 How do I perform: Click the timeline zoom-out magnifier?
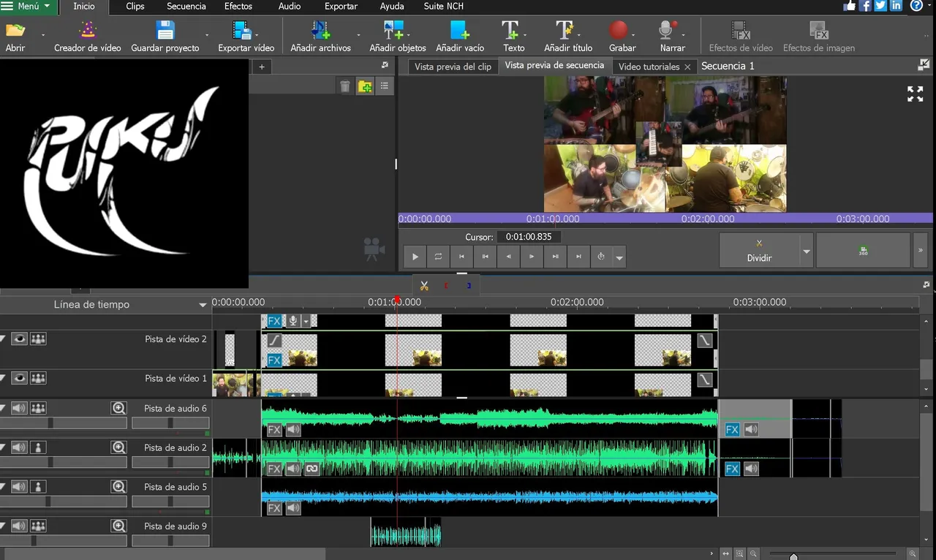click(753, 554)
